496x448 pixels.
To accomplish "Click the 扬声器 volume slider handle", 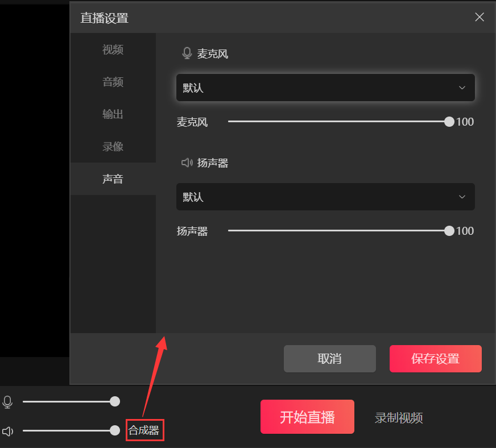I will point(449,231).
